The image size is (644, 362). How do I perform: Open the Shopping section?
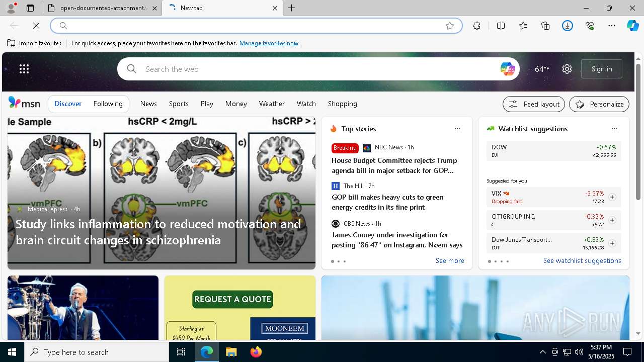pos(343,104)
